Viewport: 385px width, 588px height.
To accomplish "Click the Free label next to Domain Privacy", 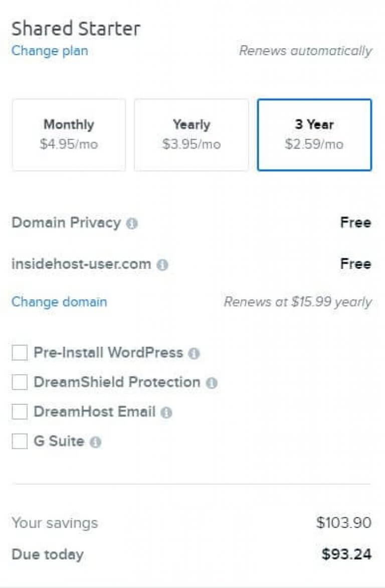I will 355,223.
